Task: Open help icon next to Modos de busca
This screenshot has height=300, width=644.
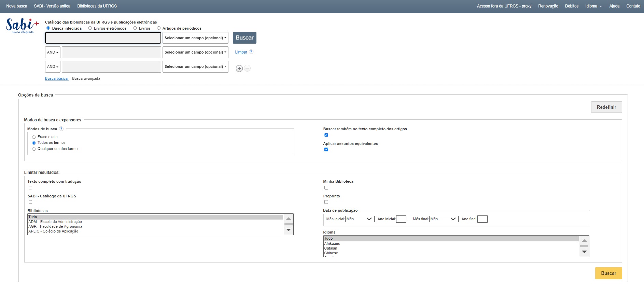Action: (61, 129)
